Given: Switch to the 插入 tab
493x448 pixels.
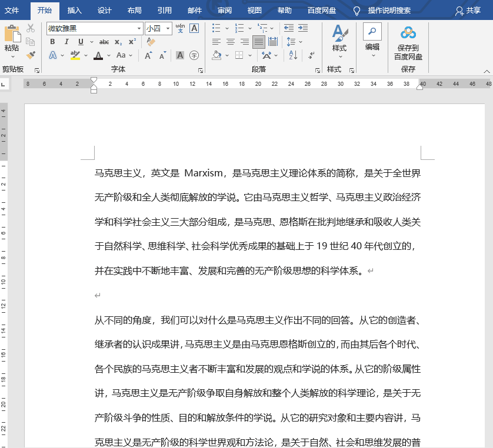Looking at the screenshot, I should click(75, 10).
